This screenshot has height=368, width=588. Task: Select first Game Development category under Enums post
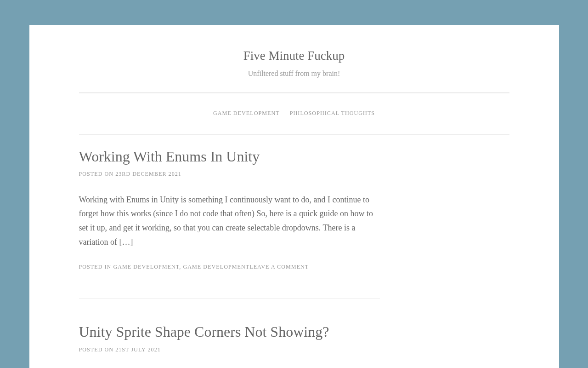(146, 267)
